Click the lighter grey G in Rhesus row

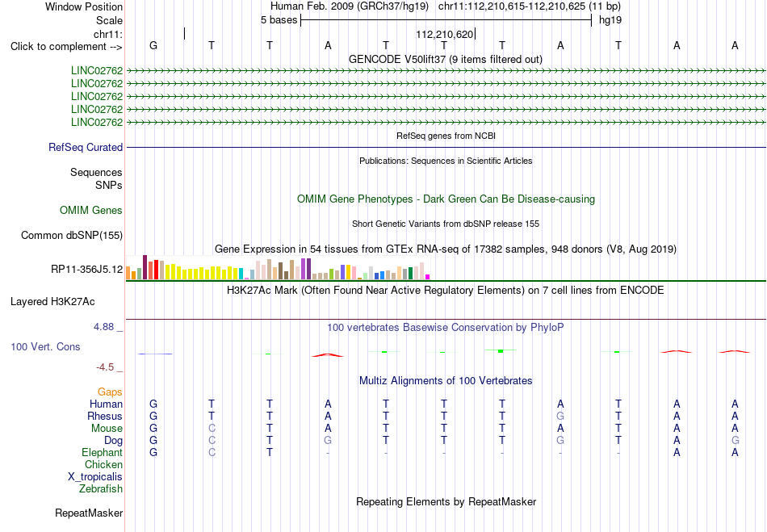(x=560, y=416)
